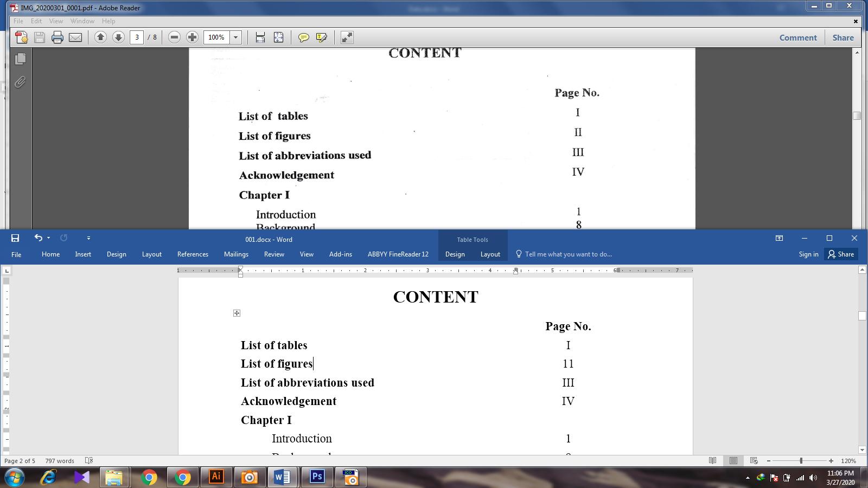Select Word's Read Mode view icon

[712, 460]
